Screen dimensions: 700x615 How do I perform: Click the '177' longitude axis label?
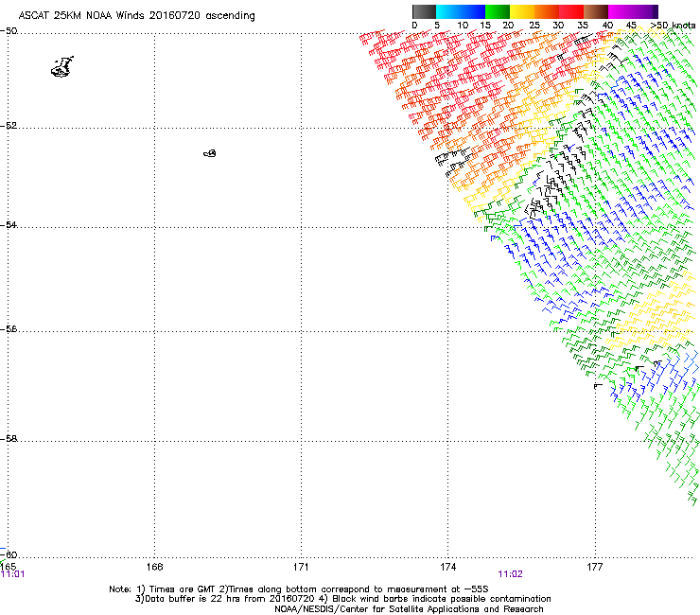click(595, 567)
